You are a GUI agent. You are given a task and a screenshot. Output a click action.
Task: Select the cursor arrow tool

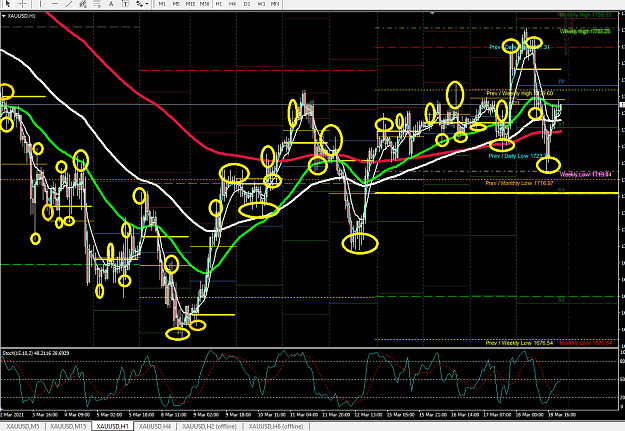click(8, 4)
